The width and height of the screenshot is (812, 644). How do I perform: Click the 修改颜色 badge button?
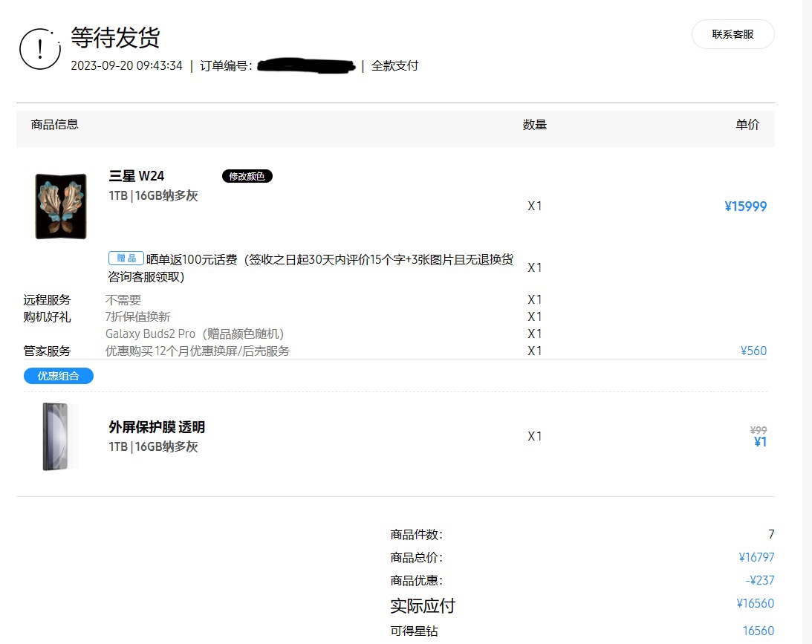247,176
